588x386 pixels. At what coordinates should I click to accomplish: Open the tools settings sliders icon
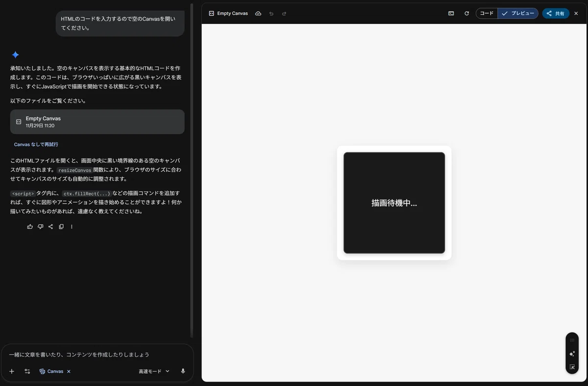pos(27,371)
